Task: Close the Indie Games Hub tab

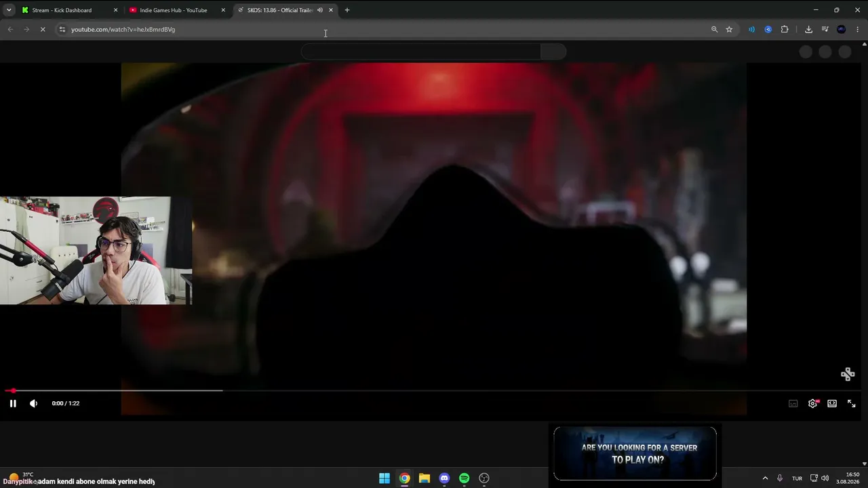Action: 223,10
